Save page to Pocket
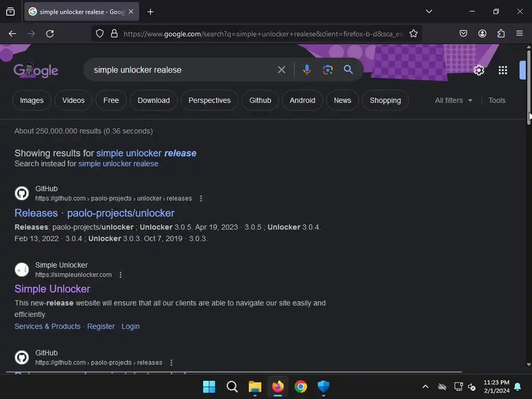532x399 pixels. pos(463,33)
